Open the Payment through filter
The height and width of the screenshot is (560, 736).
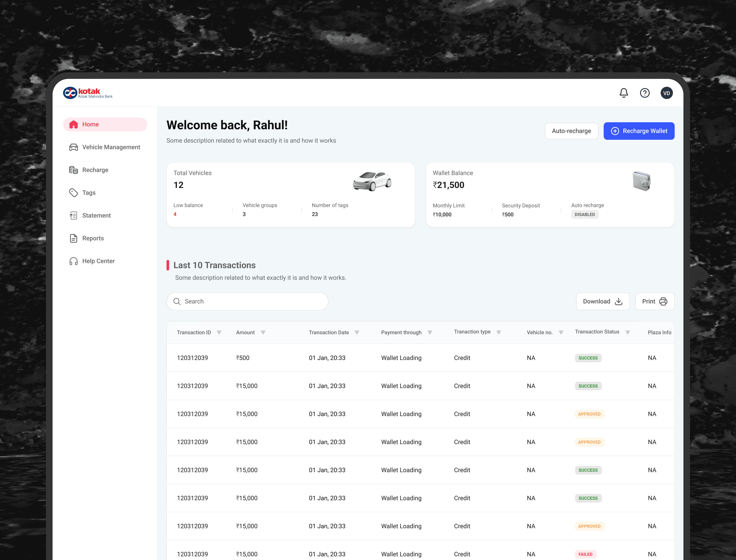click(x=430, y=332)
